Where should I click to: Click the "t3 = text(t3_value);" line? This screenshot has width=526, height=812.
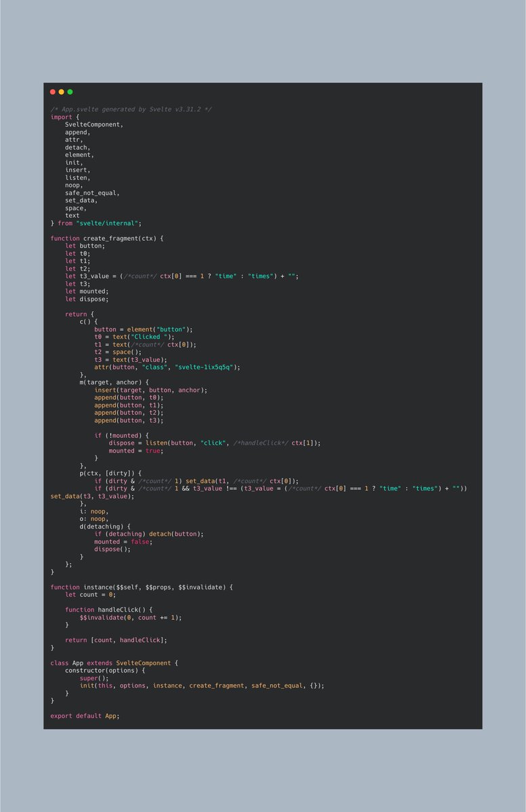pos(131,360)
